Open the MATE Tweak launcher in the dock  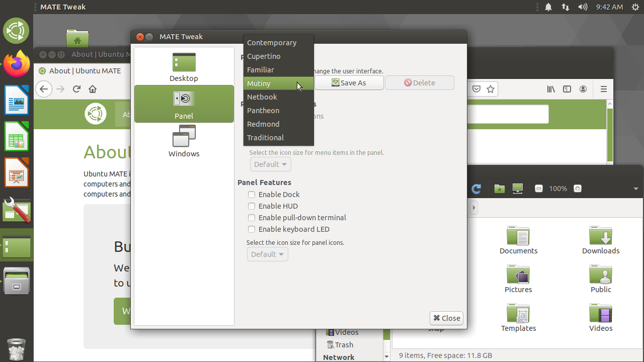click(17, 210)
